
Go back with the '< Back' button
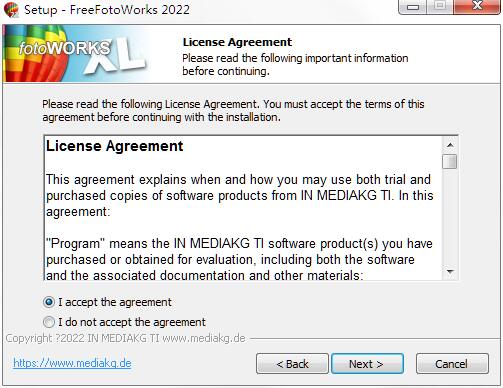click(x=292, y=364)
